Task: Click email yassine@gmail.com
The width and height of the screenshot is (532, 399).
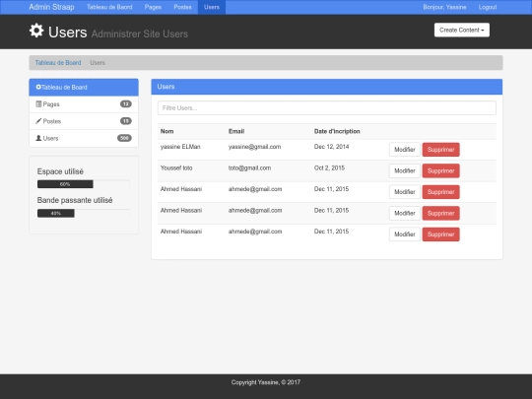Action: click(254, 147)
